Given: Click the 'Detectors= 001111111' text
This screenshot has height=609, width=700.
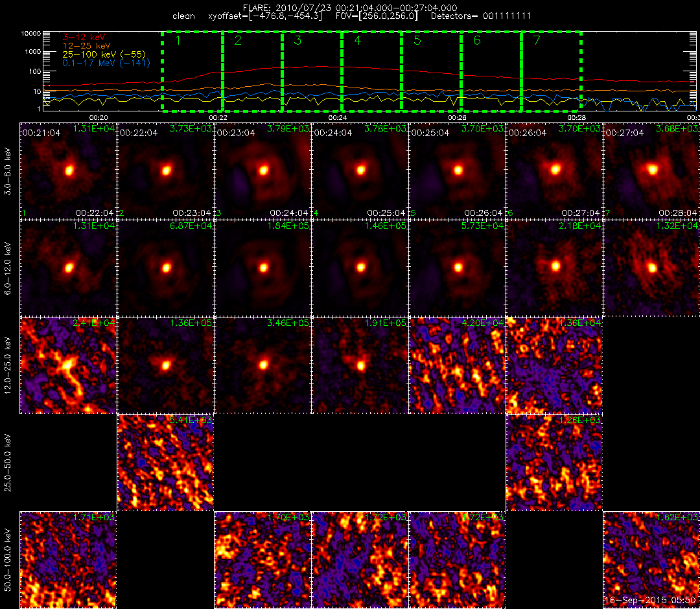Looking at the screenshot, I should [x=481, y=16].
